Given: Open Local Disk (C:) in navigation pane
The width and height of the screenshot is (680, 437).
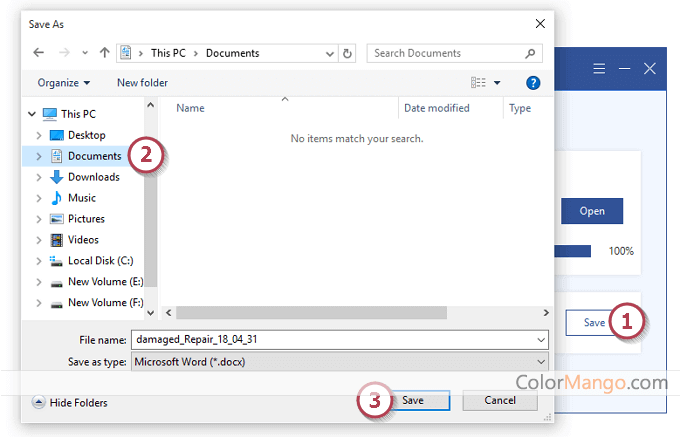Looking at the screenshot, I should [100, 261].
